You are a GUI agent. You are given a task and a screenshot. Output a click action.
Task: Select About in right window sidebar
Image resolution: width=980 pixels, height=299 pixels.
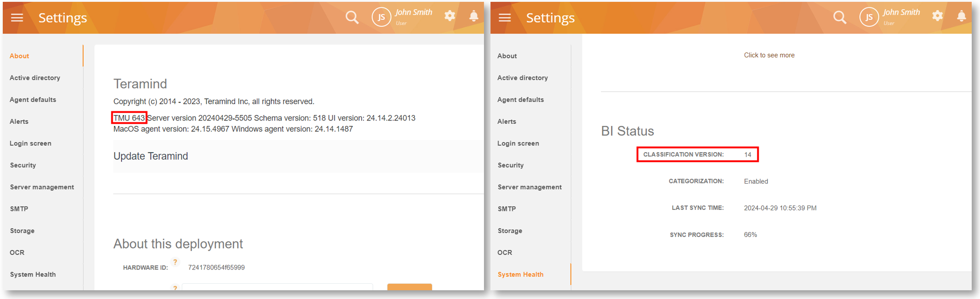(x=507, y=56)
